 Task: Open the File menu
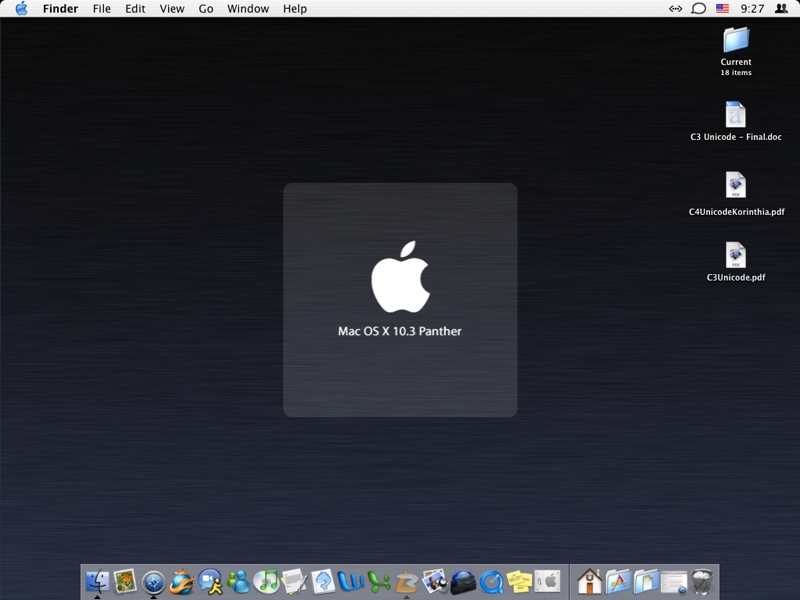[x=102, y=9]
